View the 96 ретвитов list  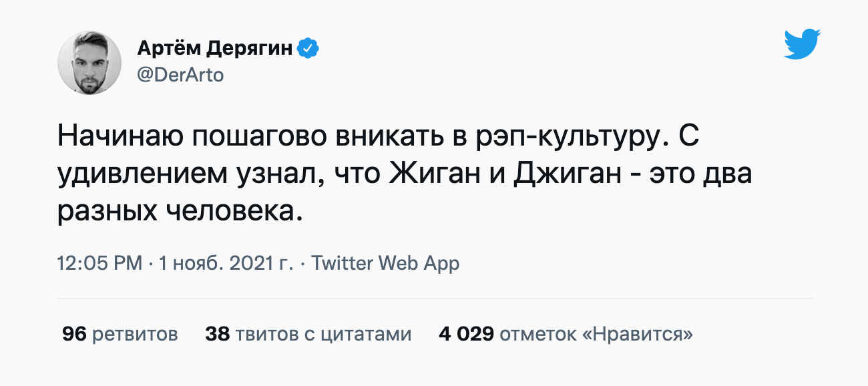[x=120, y=333]
